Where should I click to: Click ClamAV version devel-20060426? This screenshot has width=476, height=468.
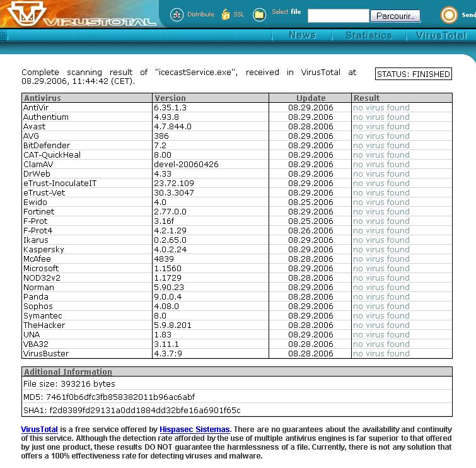(x=186, y=164)
